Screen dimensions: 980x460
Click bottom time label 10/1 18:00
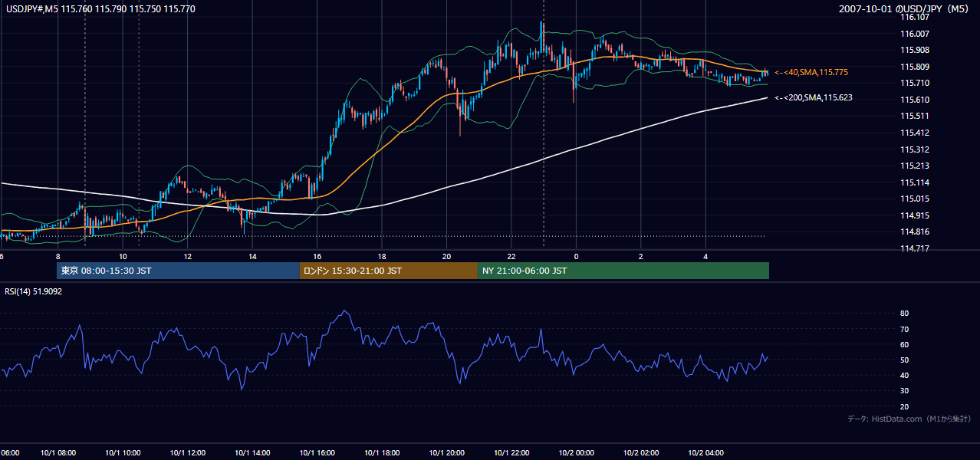click(381, 453)
